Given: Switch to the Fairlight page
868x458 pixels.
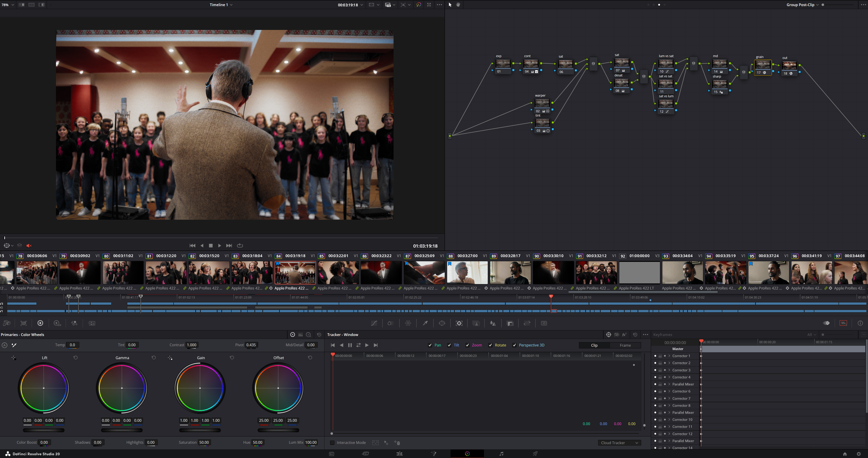Looking at the screenshot, I should [502, 454].
